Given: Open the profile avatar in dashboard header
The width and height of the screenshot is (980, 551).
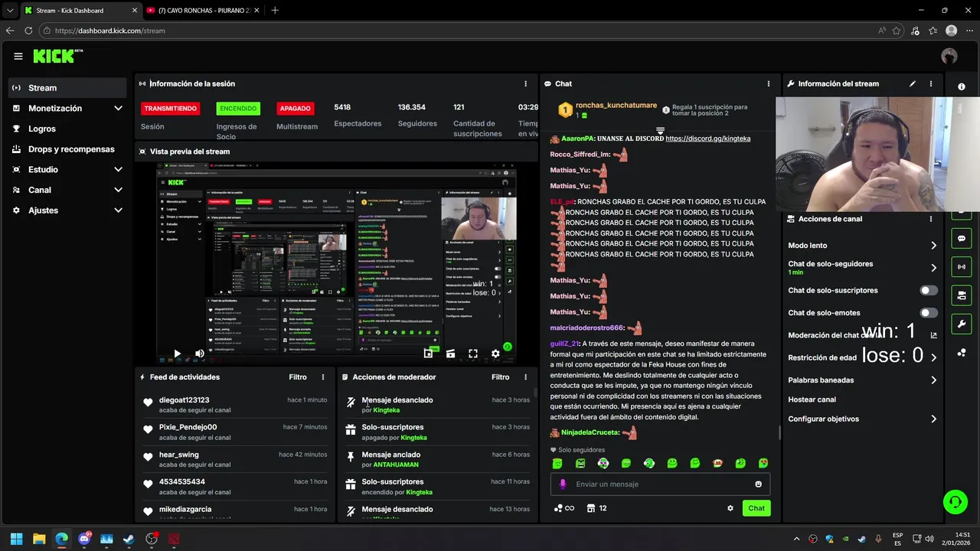Looking at the screenshot, I should tap(949, 56).
